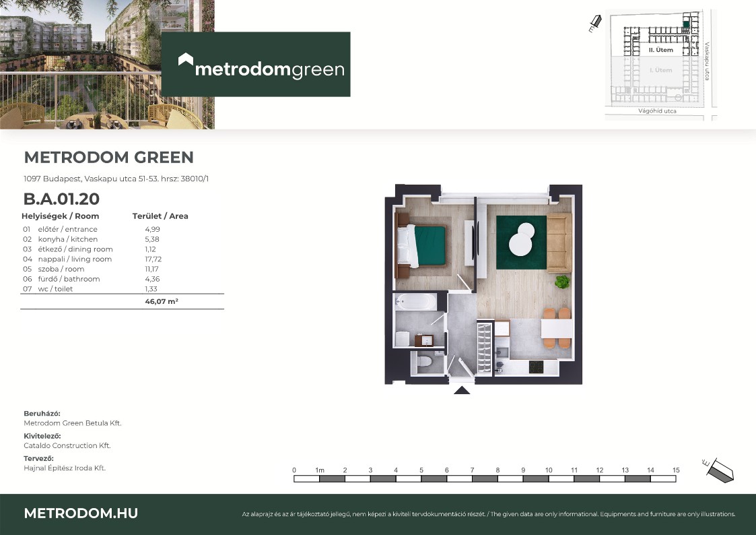Click the compass icon right of scale bar
Screen dimensions: 756x535
pyautogui.click(x=719, y=469)
